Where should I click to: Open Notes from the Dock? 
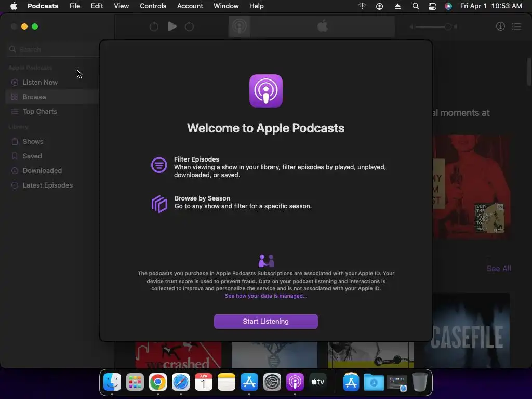coord(227,382)
